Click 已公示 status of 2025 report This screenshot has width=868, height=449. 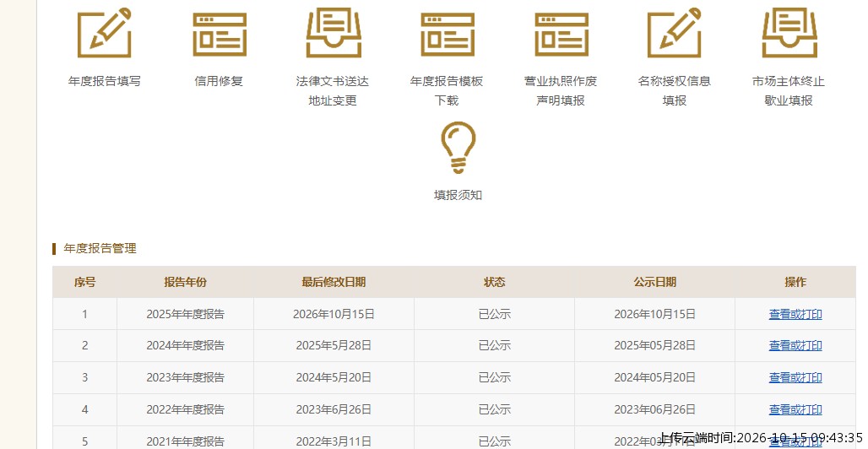(494, 315)
